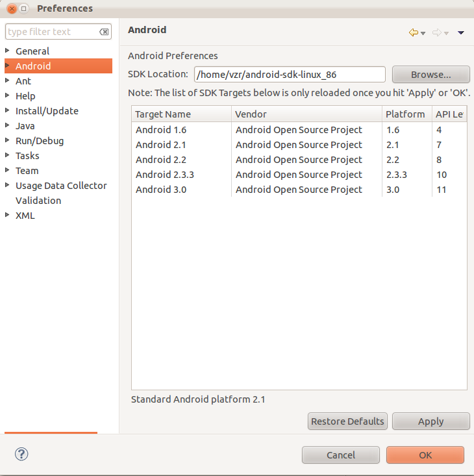Select the Android 2.3.3 target row
The height and width of the screenshot is (476, 474).
pos(299,174)
